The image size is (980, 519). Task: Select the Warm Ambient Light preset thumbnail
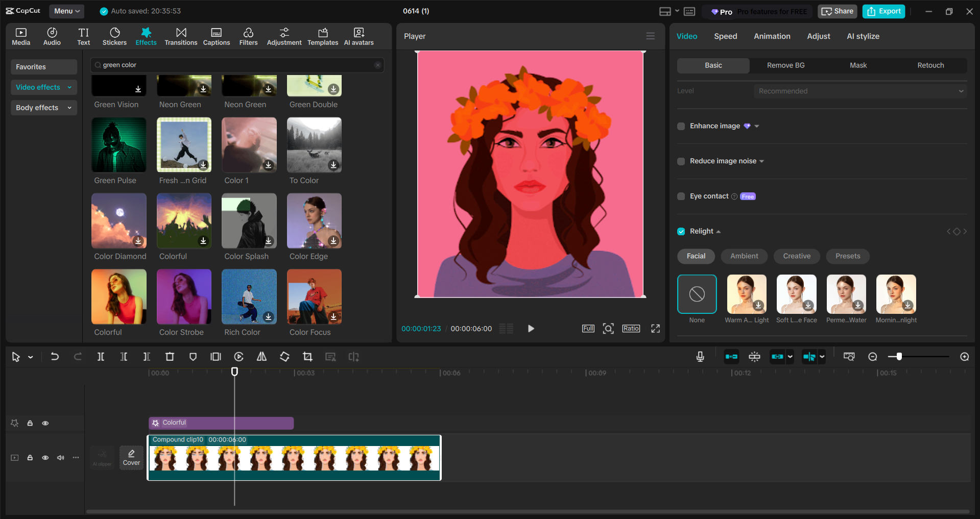pyautogui.click(x=746, y=294)
